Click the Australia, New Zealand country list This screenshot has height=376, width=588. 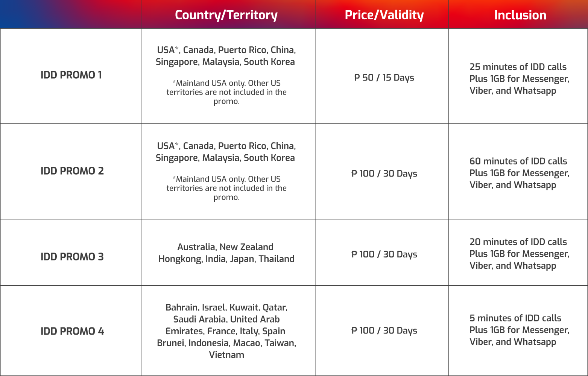[226, 253]
